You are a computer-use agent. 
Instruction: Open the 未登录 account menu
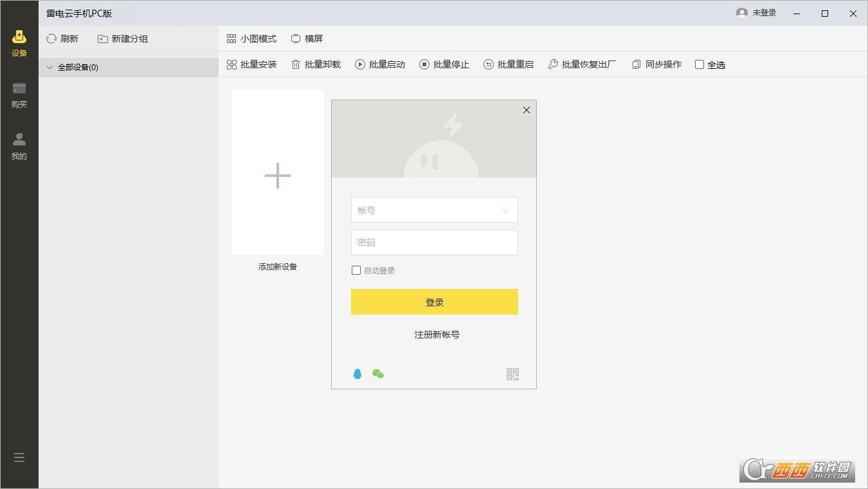tap(757, 12)
